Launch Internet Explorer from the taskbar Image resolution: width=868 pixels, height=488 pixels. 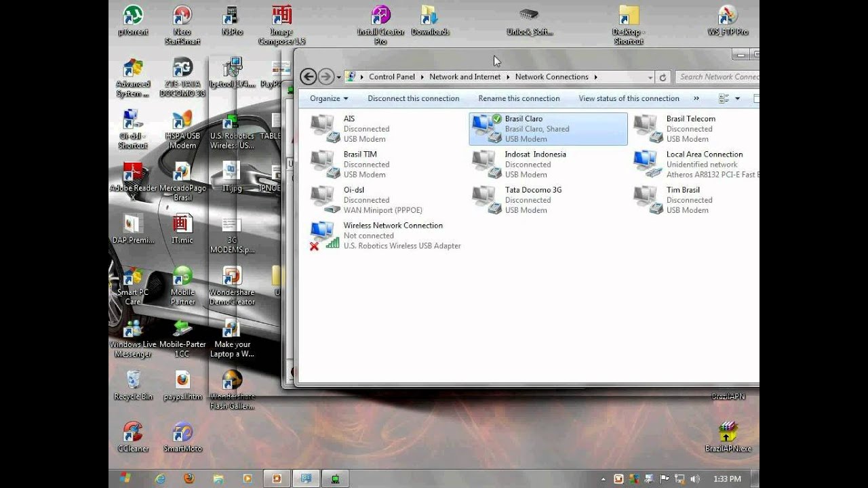pyautogui.click(x=159, y=479)
